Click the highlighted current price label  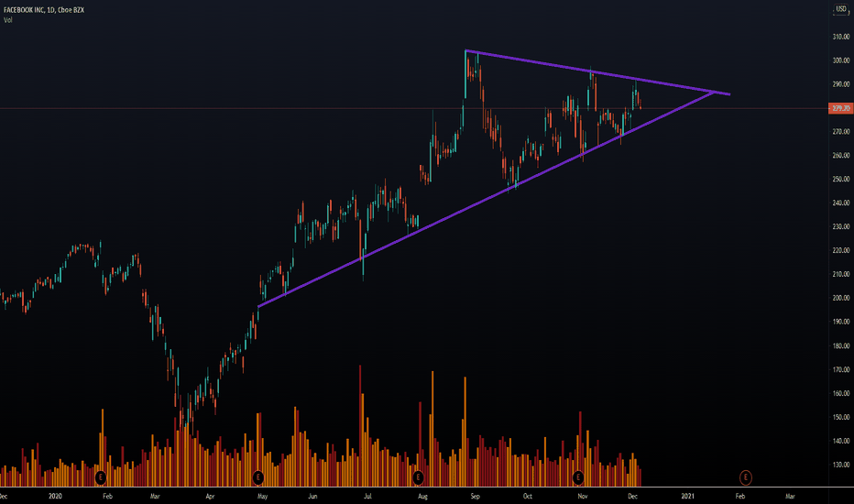point(840,108)
